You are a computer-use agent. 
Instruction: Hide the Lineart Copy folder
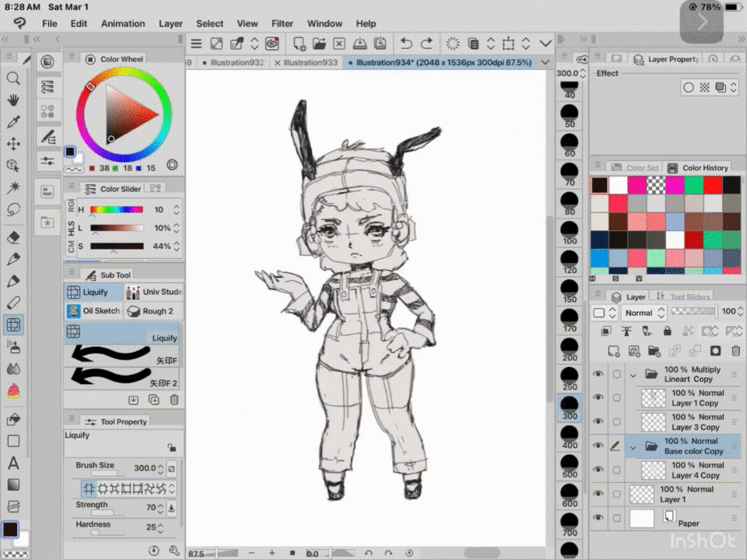point(598,374)
